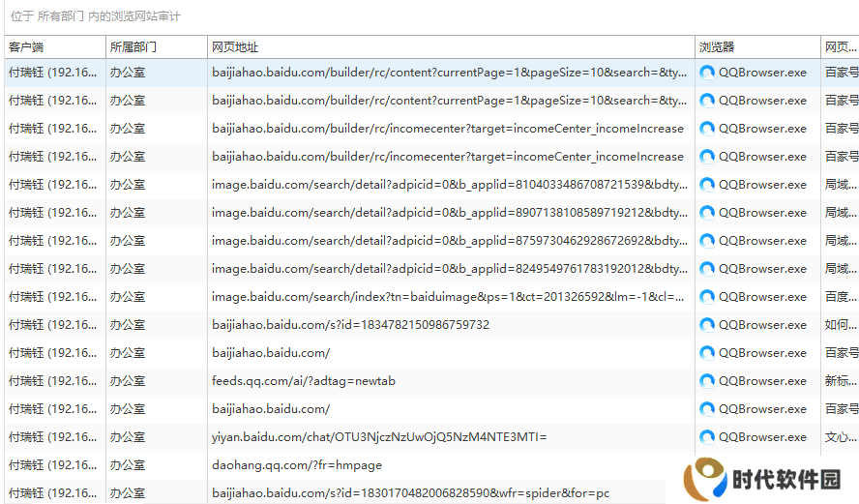This screenshot has width=859, height=504.
Task: Click QQBrowser.exe text in applid=8907138108589719212 row
Action: point(762,213)
